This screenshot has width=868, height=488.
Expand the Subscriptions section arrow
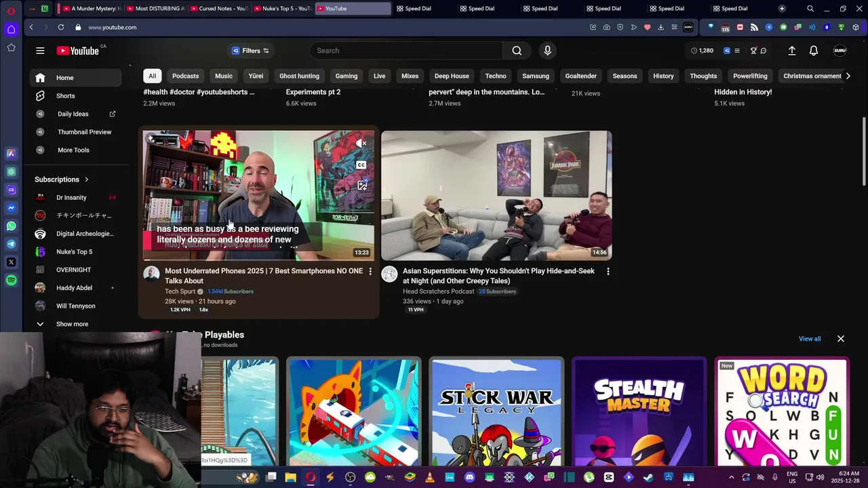[x=86, y=180]
